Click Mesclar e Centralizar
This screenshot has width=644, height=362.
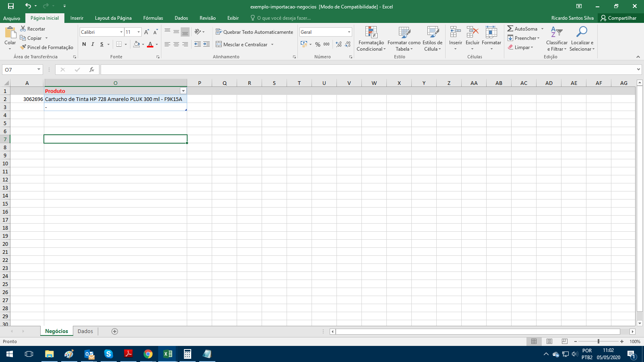(x=242, y=45)
